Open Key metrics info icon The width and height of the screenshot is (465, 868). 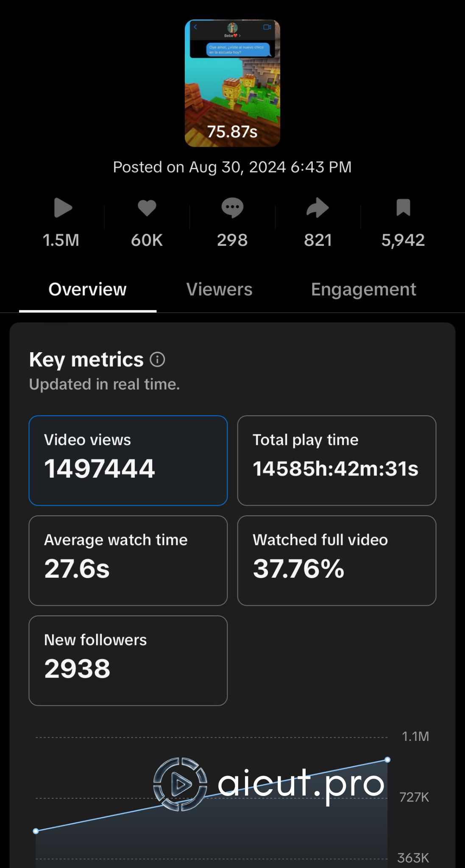click(157, 360)
